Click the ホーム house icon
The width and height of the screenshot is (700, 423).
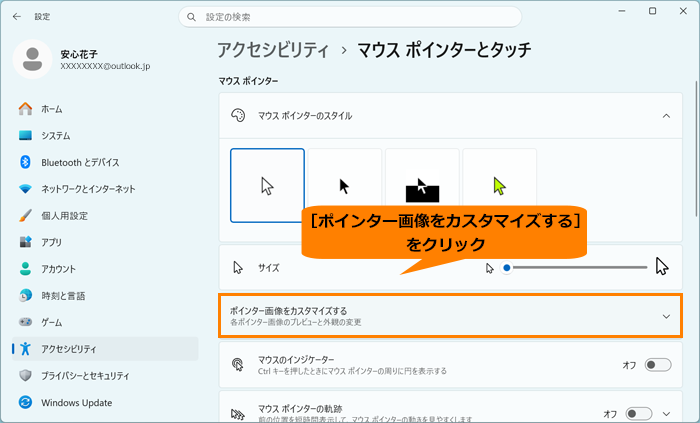(x=25, y=109)
